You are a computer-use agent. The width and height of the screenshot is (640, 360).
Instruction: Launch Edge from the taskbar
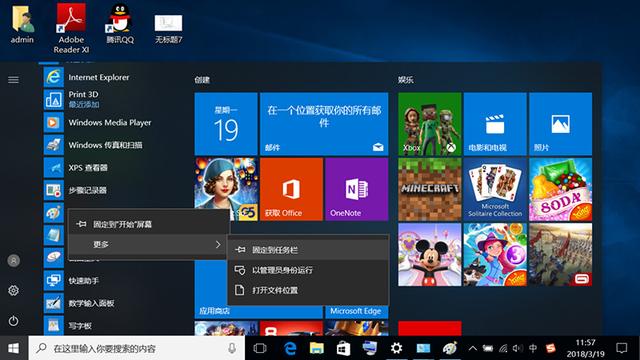(x=290, y=348)
